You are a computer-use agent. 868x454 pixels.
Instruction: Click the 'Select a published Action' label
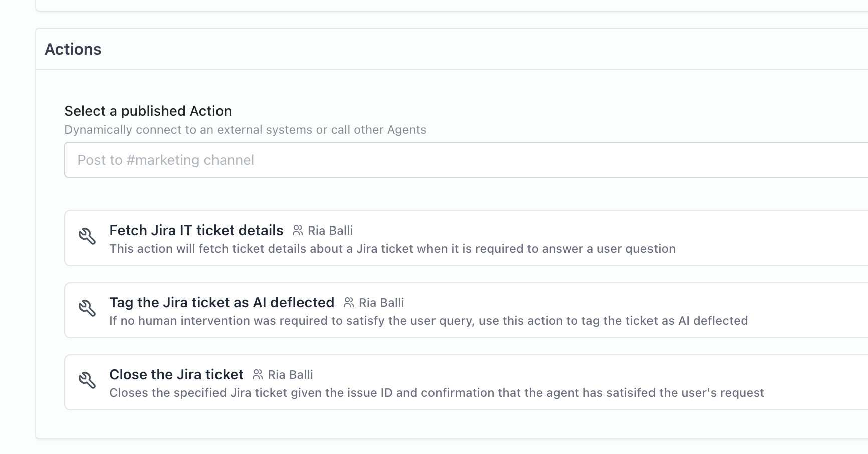[148, 111]
